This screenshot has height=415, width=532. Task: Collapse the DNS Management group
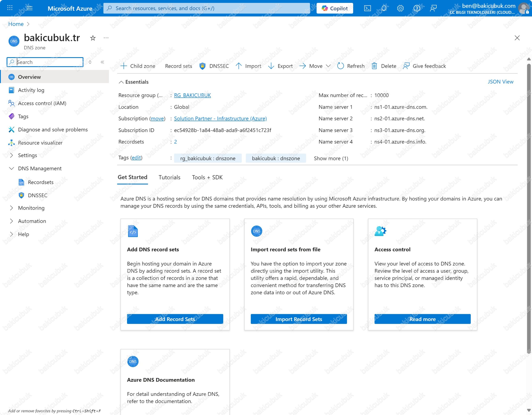click(x=11, y=168)
